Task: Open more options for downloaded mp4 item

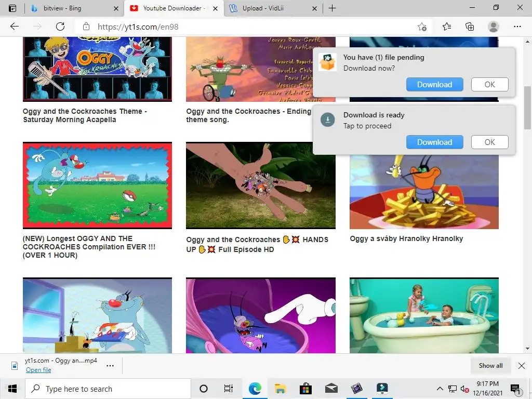Action: point(110,366)
